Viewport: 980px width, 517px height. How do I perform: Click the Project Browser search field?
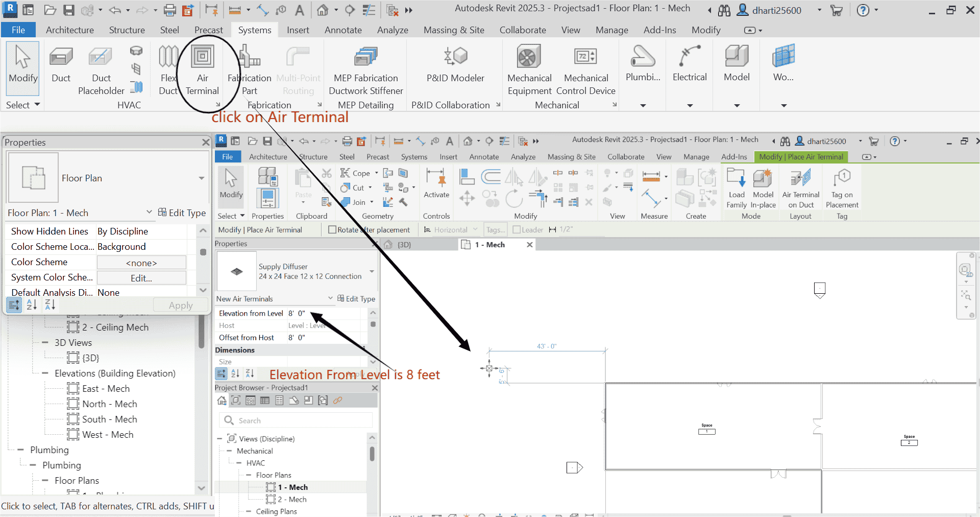pyautogui.click(x=296, y=420)
